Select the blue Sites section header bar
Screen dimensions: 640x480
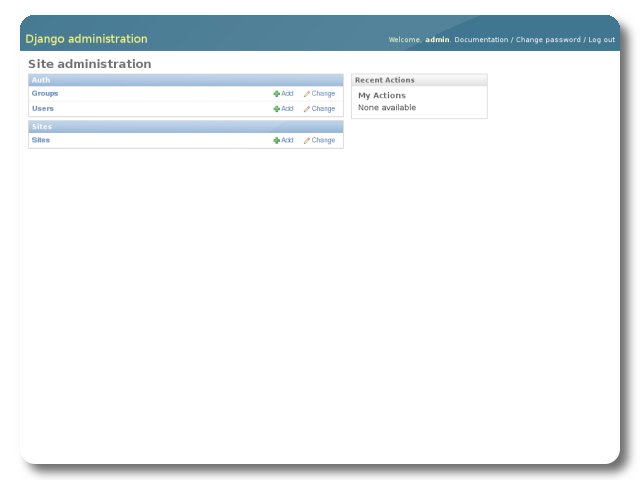[x=185, y=127]
